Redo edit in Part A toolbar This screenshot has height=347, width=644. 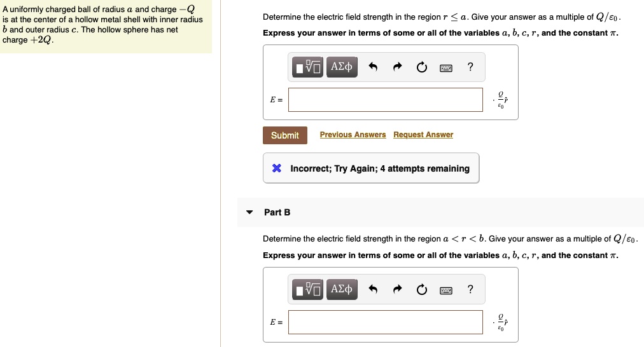397,67
